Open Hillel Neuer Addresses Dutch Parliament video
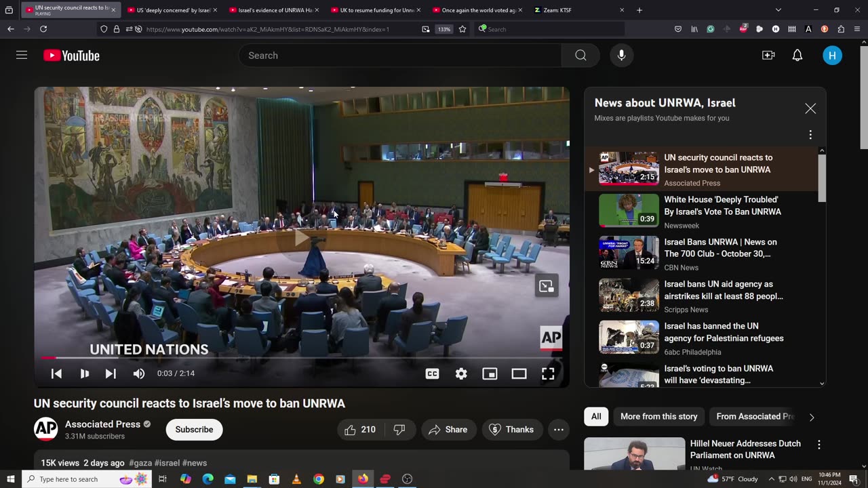Viewport: 868px width, 488px height. pyautogui.click(x=745, y=449)
